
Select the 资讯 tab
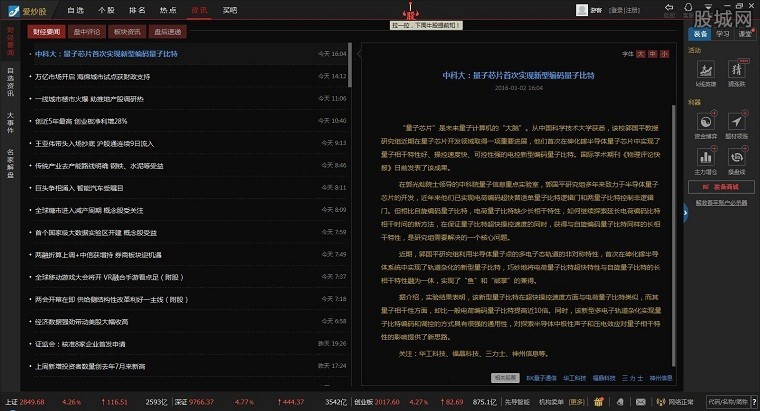point(199,10)
